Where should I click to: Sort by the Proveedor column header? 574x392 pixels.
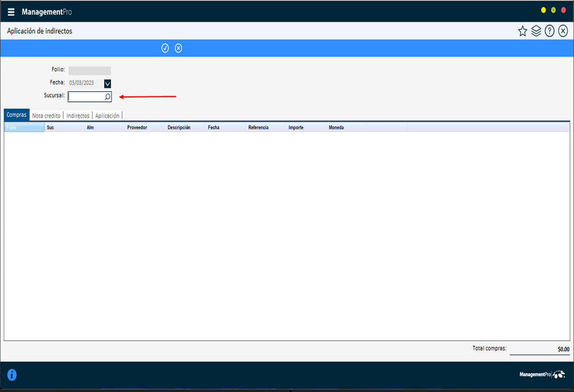click(137, 128)
